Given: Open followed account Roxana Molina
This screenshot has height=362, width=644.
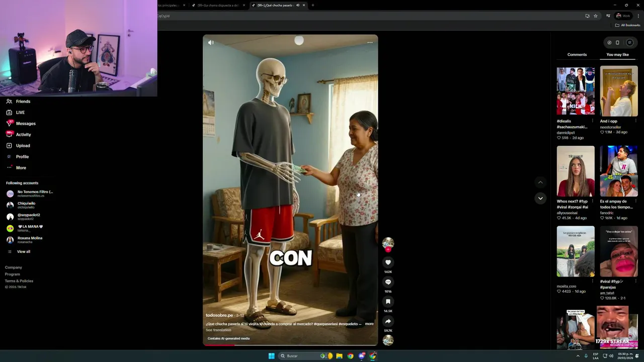Looking at the screenshot, I should click(x=25, y=240).
